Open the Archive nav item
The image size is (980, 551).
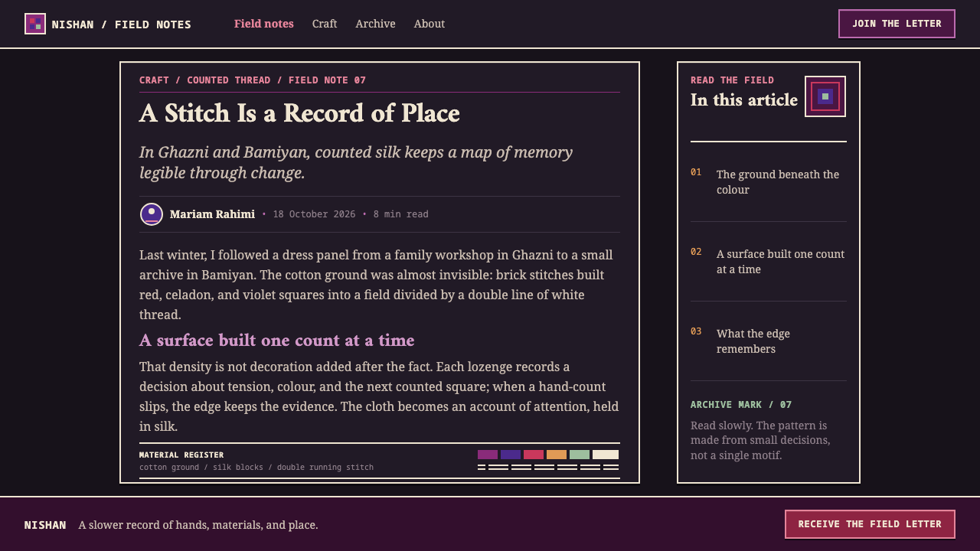coord(375,24)
